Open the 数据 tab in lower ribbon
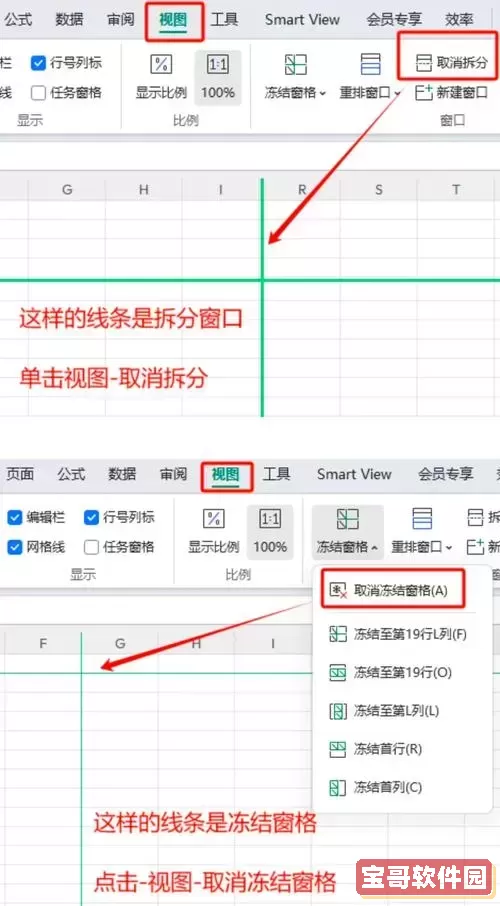Screen dimensions: 500x906 [x=122, y=474]
